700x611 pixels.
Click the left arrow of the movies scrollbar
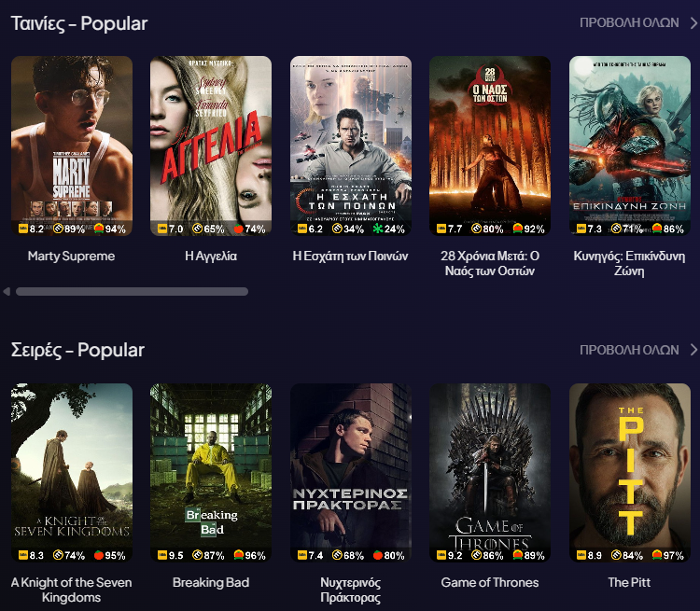coord(7,292)
